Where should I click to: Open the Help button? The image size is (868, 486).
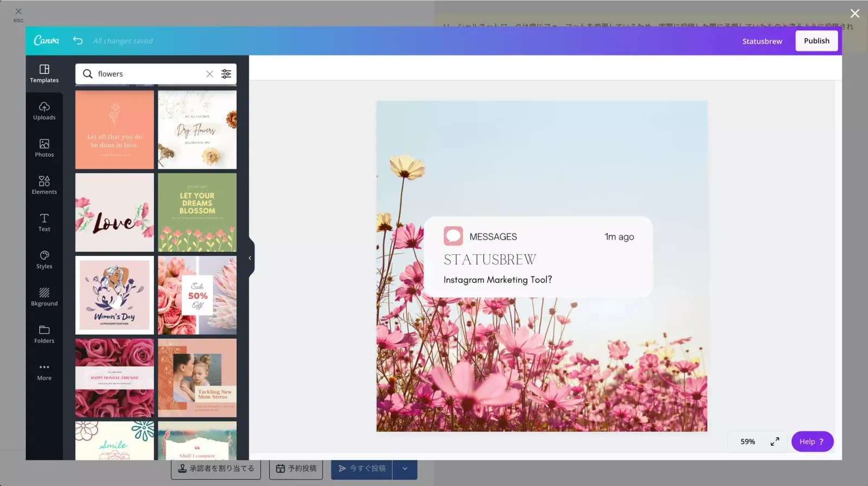(x=812, y=441)
